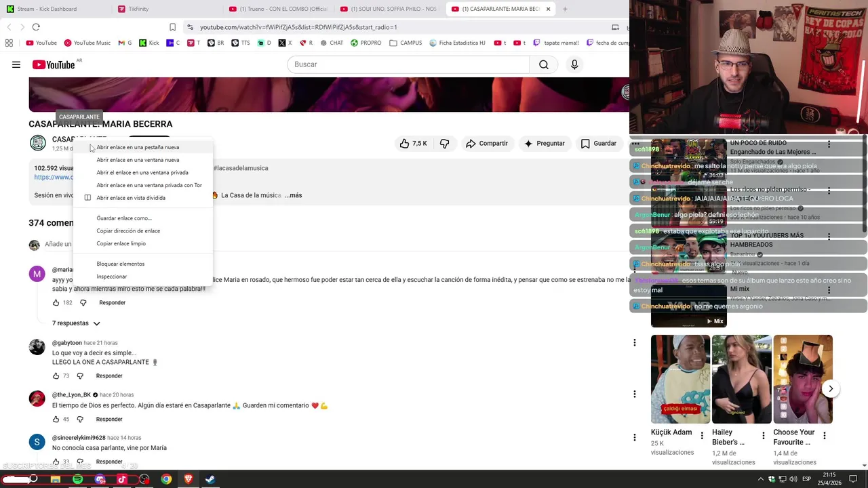The width and height of the screenshot is (868, 488).
Task: Open options for Choose Your Favourite short
Action: 825,435
